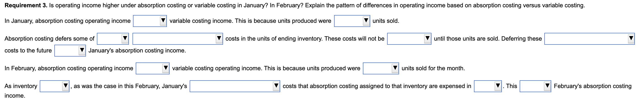The width and height of the screenshot is (644, 104).
Task: Click arrow icon of dropdown preceding ', as was the case'
Action: click(x=66, y=86)
